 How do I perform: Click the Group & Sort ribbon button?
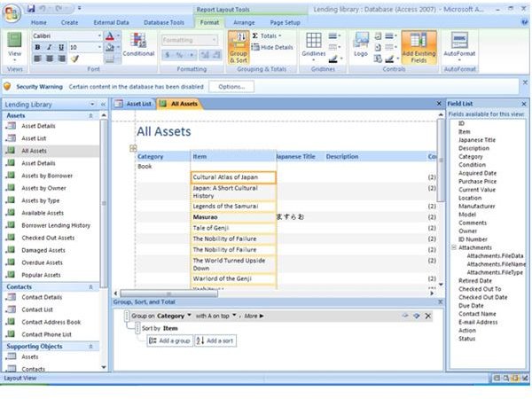pos(238,46)
